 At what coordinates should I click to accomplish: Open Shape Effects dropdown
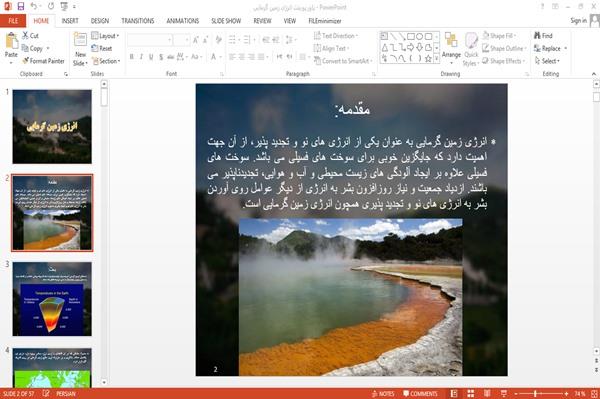503,61
